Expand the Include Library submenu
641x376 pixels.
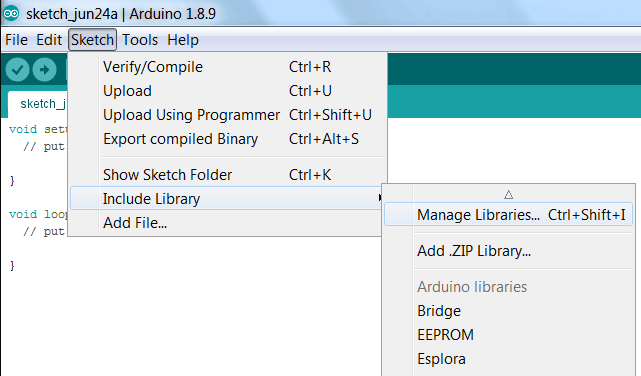point(227,199)
